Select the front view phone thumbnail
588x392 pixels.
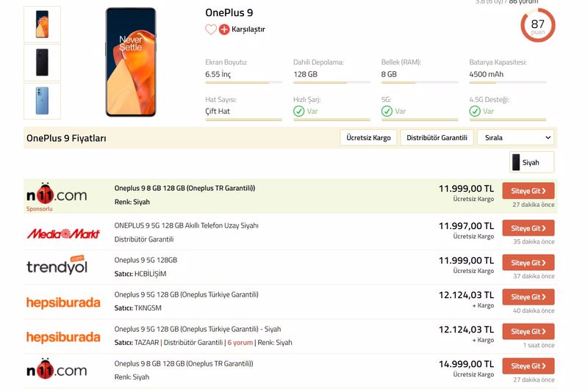pyautogui.click(x=42, y=24)
